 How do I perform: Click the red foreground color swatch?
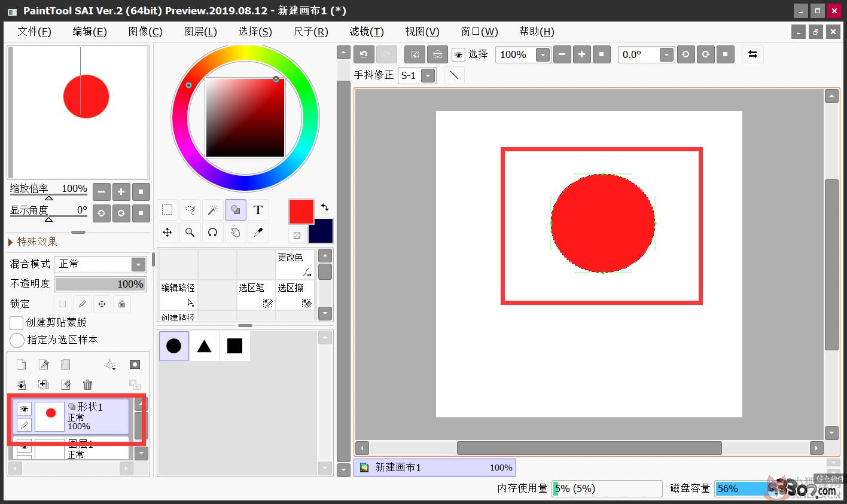pos(301,211)
